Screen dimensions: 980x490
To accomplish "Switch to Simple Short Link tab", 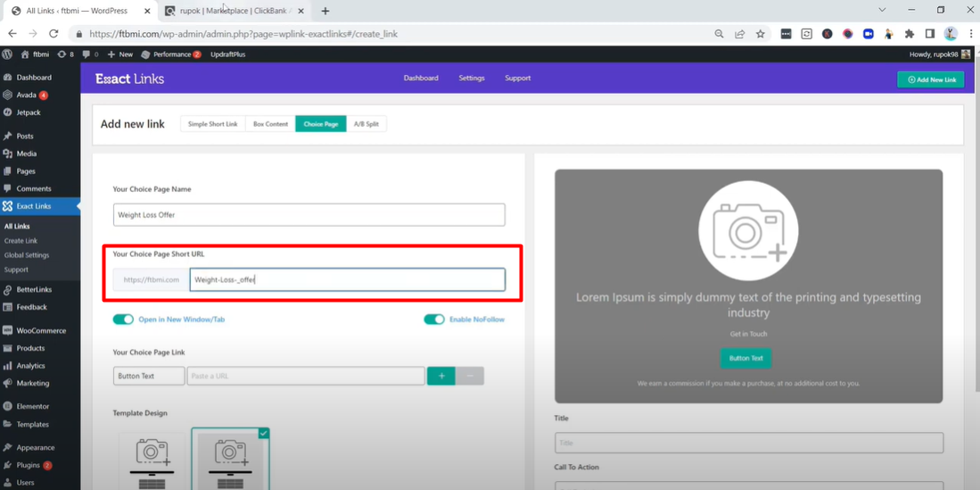I will click(x=212, y=124).
